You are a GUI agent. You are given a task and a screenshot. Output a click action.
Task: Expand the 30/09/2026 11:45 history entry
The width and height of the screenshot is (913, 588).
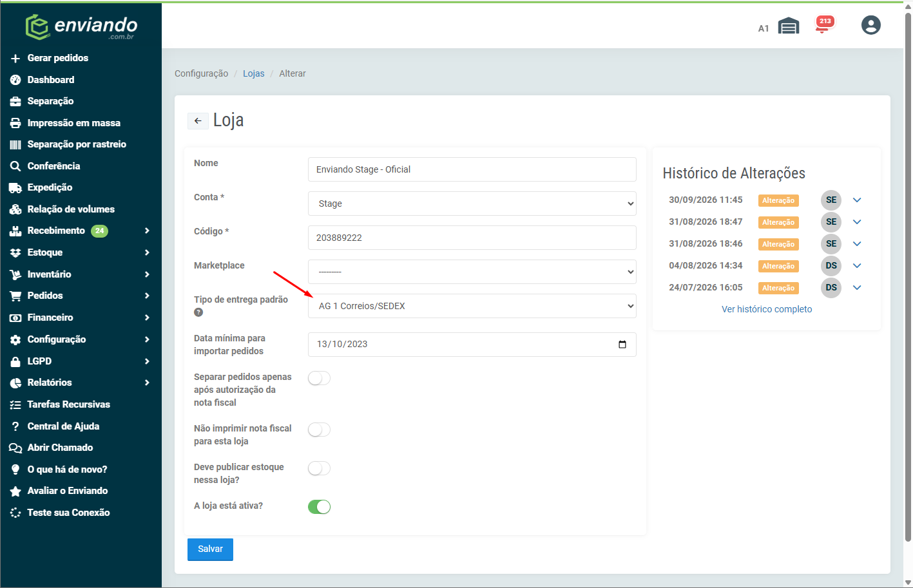tap(857, 200)
